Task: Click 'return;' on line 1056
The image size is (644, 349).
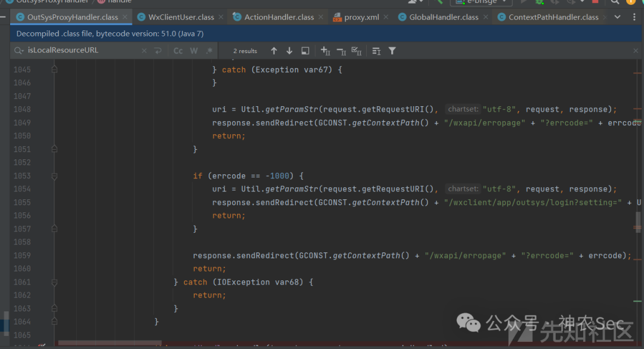Action: point(229,215)
